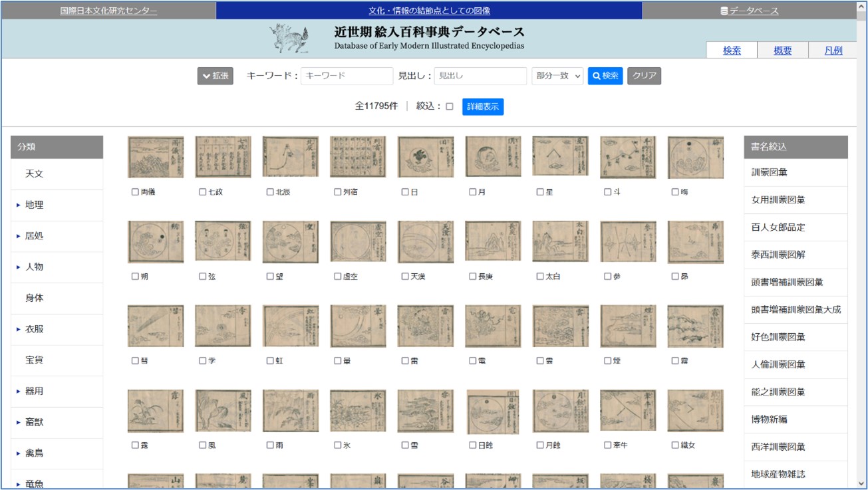Open the 風 thumbnail image

tap(223, 411)
